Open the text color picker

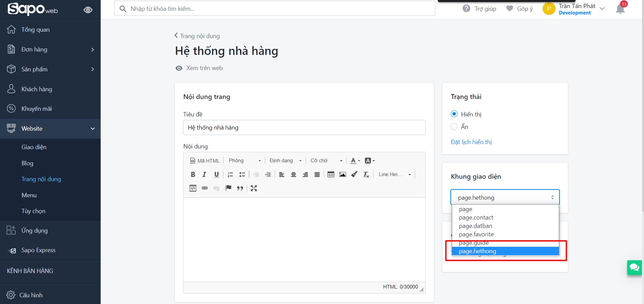(355, 161)
